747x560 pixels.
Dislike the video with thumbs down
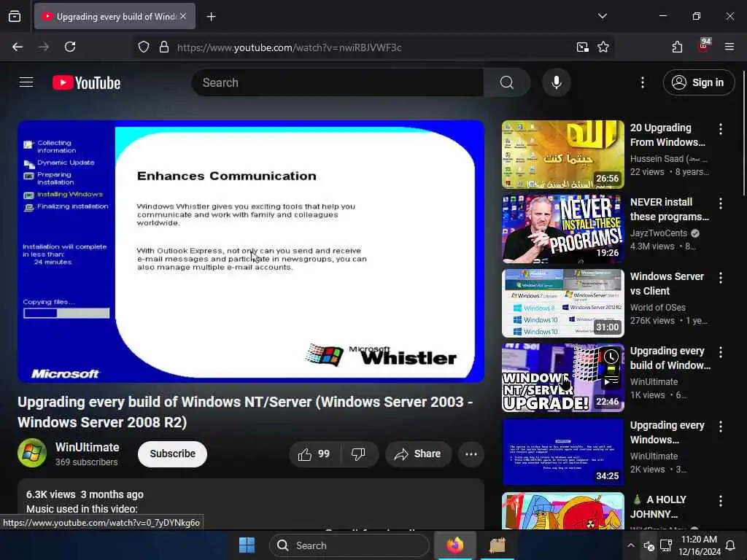[x=359, y=454]
